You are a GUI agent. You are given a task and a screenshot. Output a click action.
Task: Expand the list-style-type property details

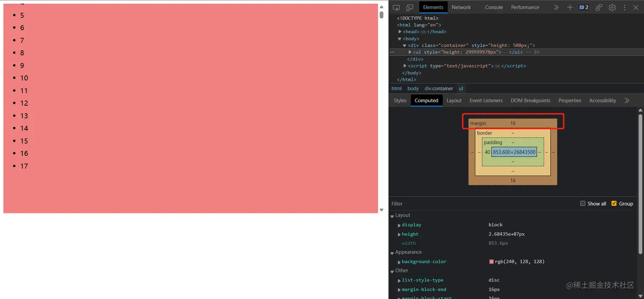pyautogui.click(x=399, y=280)
